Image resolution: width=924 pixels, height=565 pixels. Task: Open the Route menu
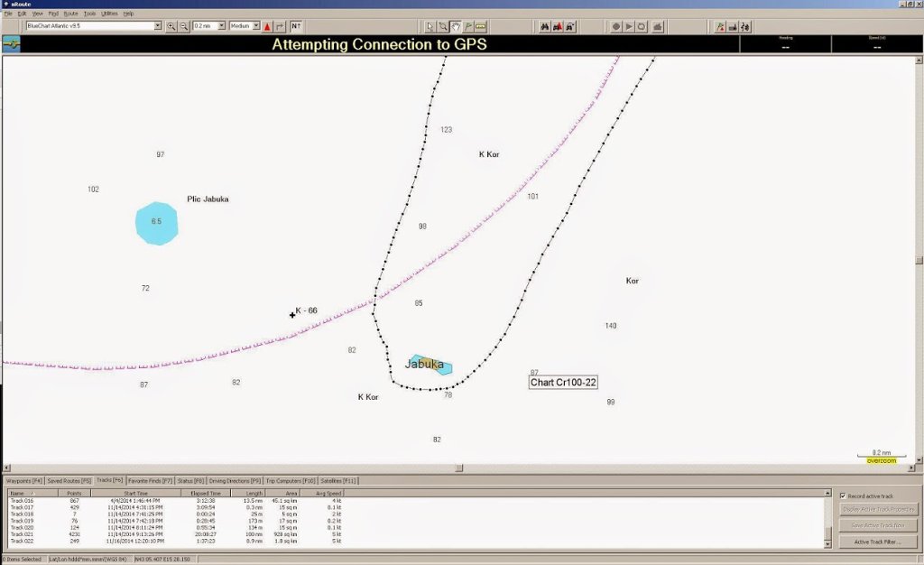tap(70, 14)
